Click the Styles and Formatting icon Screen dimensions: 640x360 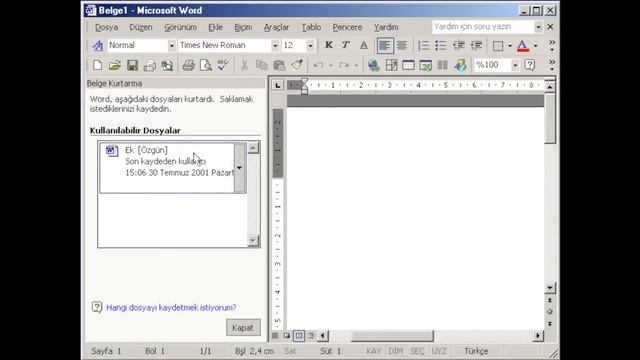pyautogui.click(x=98, y=45)
